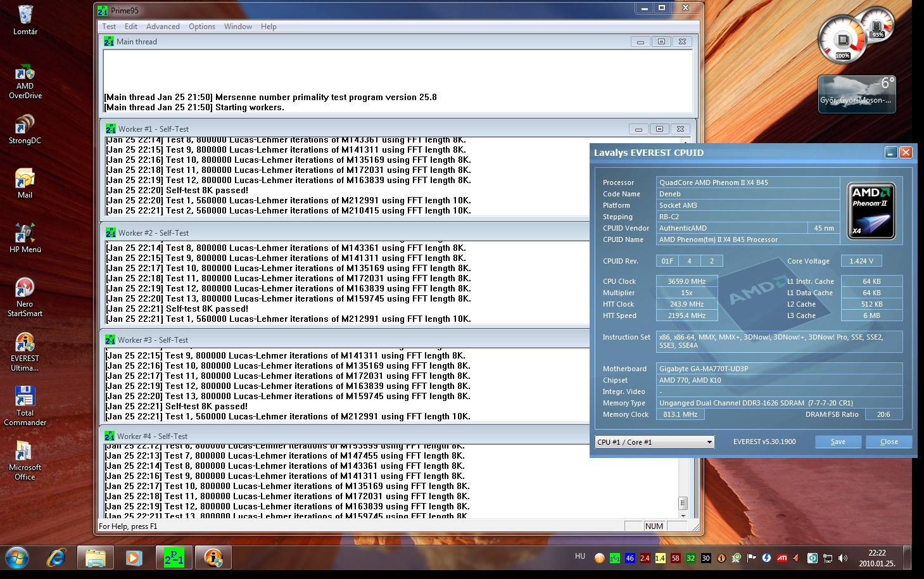The width and height of the screenshot is (924, 579).
Task: Launch Nero StartSmart shortcut
Action: [25, 297]
